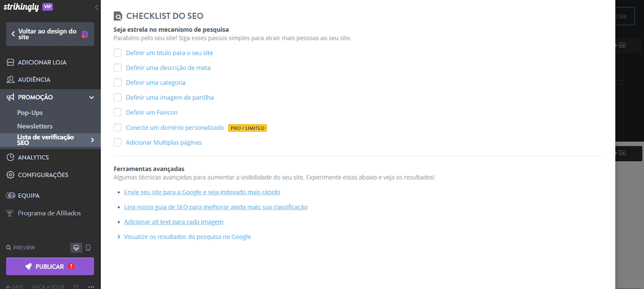Switch to mobile preview icon
The width and height of the screenshot is (644, 289).
tap(88, 248)
